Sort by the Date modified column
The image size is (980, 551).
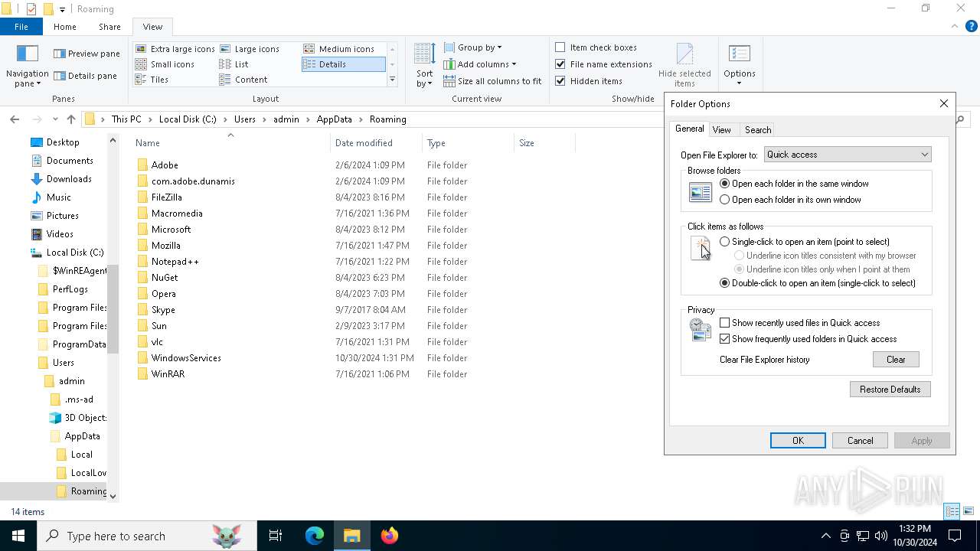coord(376,143)
